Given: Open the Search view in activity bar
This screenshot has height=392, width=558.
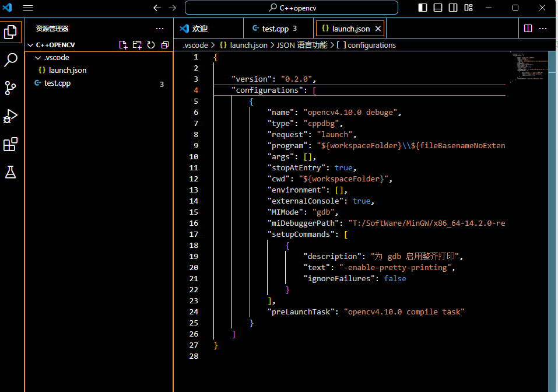Looking at the screenshot, I should 10,60.
